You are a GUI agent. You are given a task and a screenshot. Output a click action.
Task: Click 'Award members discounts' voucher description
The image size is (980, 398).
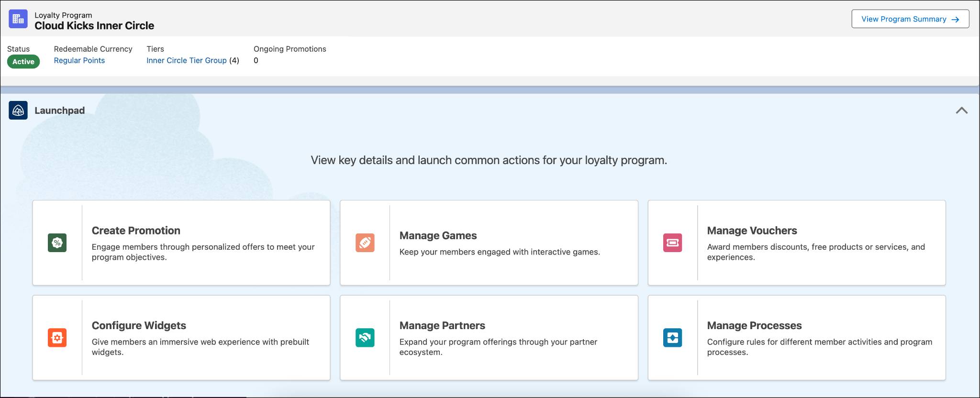pyautogui.click(x=816, y=252)
